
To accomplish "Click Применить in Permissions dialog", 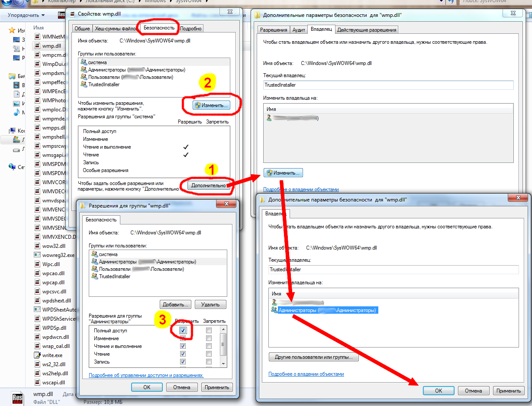I will (x=217, y=387).
